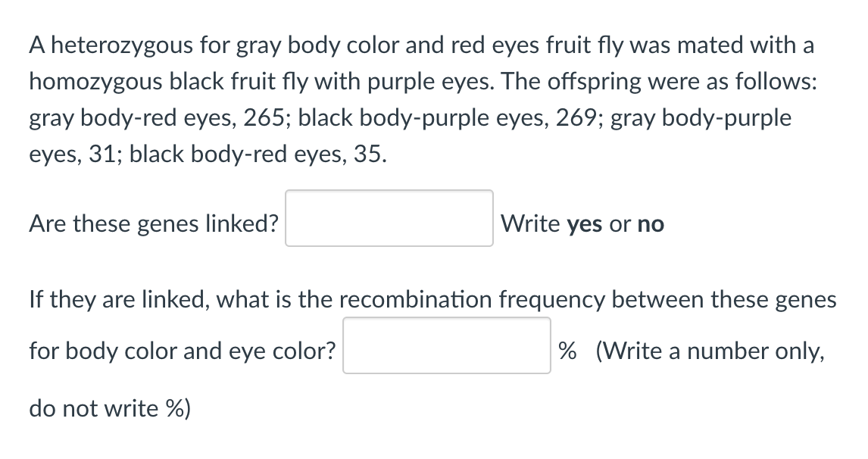
Task: Click the 'Are these genes linked?' answer box
Action: click(x=389, y=218)
